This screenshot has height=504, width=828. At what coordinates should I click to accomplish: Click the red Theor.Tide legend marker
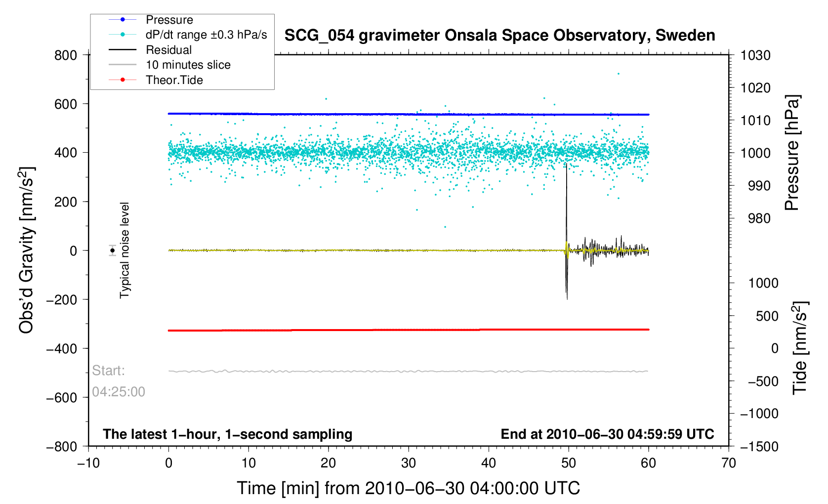point(123,80)
